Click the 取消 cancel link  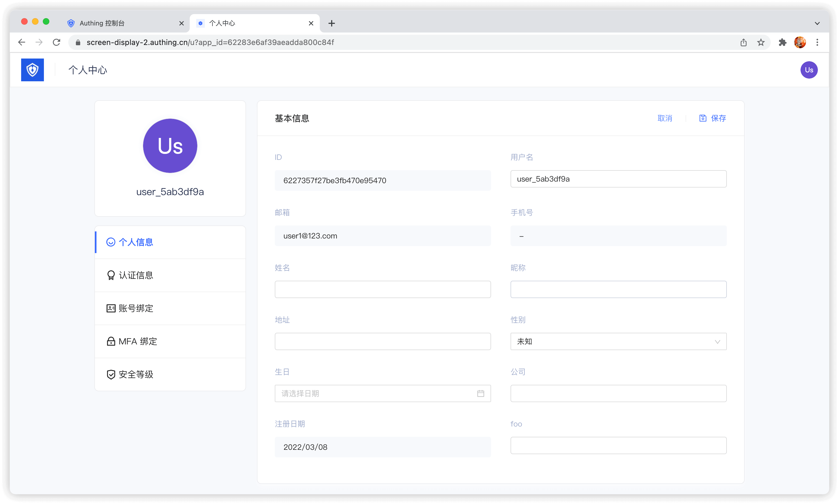coord(665,118)
